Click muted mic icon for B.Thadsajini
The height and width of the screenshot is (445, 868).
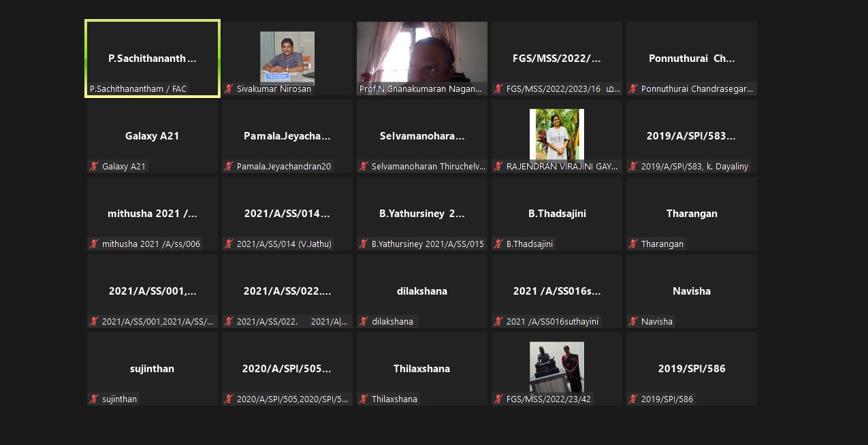499,244
